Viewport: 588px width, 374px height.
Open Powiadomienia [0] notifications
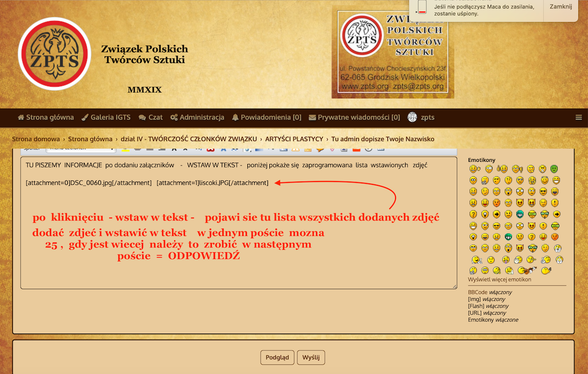267,117
